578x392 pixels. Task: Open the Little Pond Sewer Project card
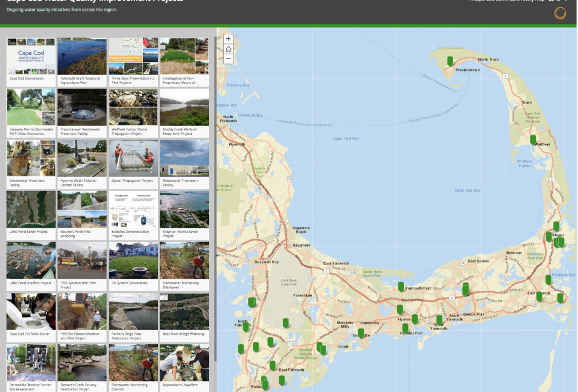tap(31, 215)
